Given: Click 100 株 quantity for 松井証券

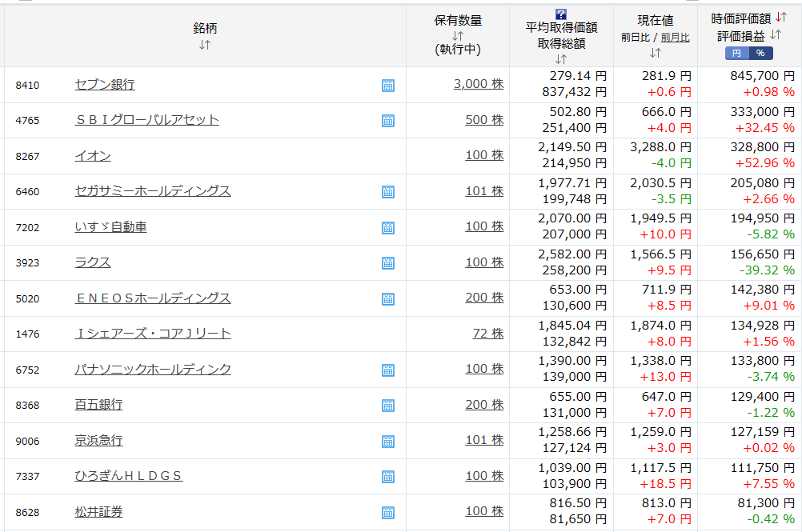Looking at the screenshot, I should (x=484, y=510).
